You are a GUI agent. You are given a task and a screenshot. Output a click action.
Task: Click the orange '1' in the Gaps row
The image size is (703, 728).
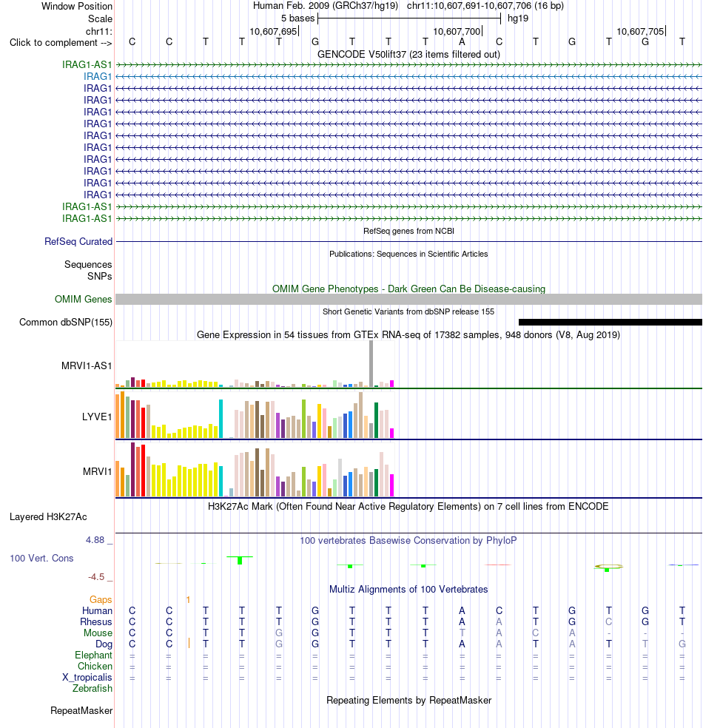pos(188,600)
